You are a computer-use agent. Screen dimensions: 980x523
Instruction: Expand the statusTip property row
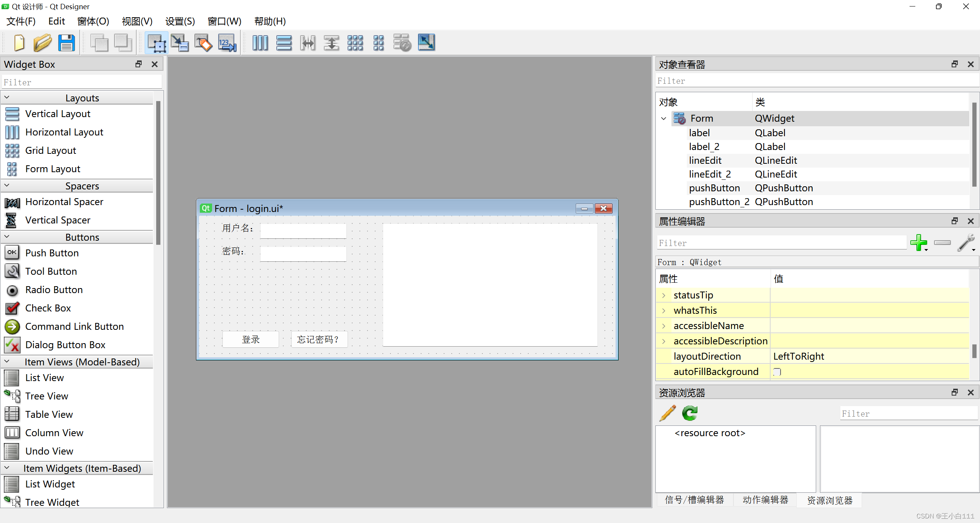(x=664, y=295)
